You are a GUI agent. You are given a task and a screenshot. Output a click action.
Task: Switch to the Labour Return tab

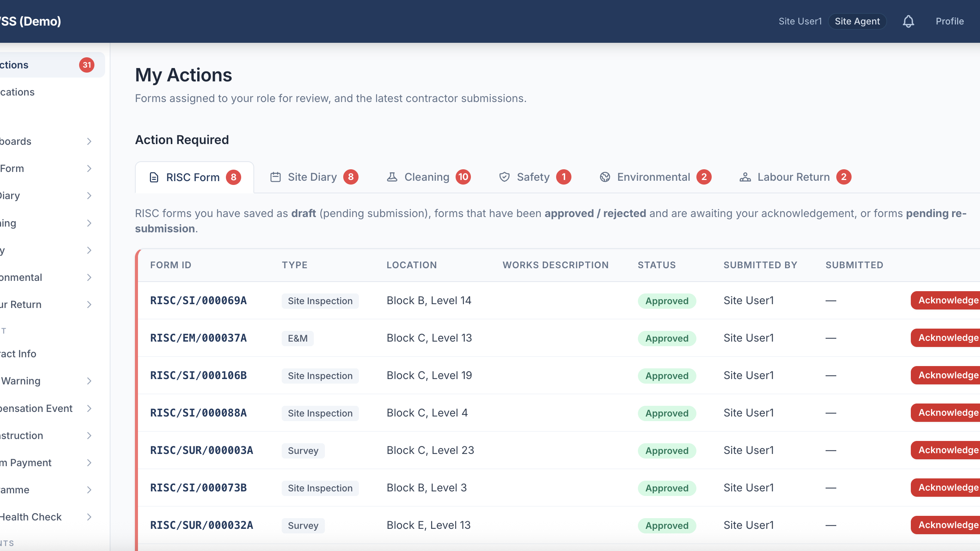point(795,177)
